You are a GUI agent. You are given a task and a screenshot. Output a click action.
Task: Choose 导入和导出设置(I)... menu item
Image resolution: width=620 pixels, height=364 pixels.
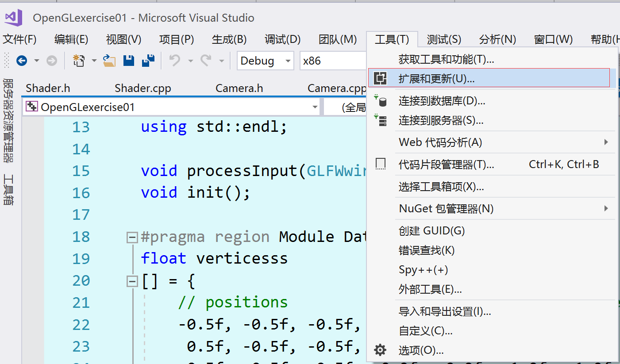tap(492, 311)
